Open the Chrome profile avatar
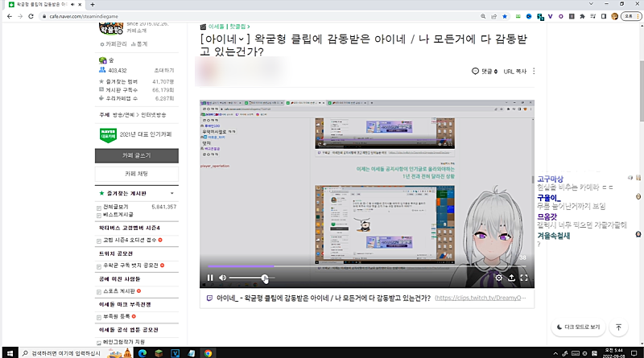This screenshot has height=358, width=644. coord(615,16)
